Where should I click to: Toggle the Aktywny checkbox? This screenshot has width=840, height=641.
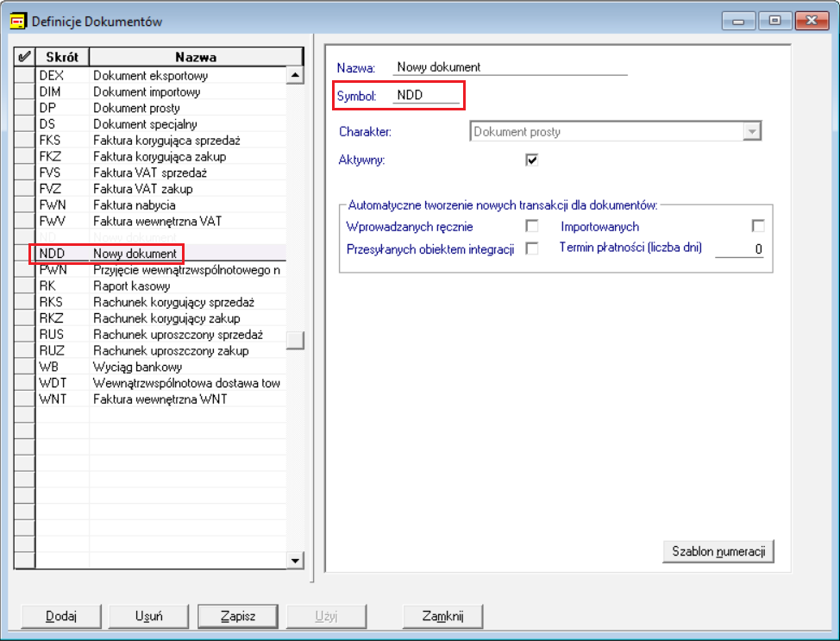pyautogui.click(x=532, y=160)
